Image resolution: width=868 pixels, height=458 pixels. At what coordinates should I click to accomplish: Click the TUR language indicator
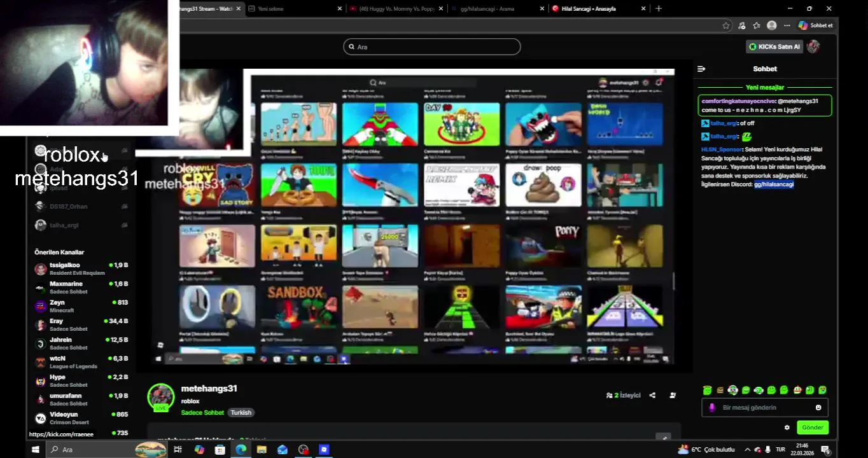780,450
